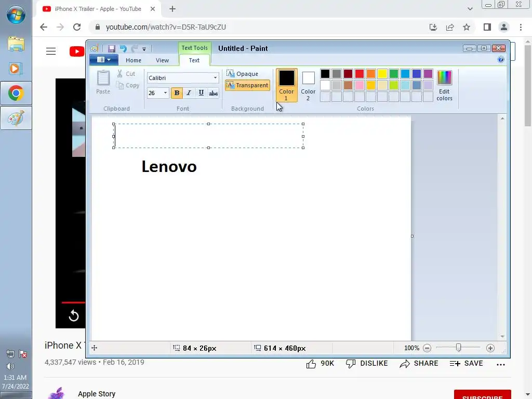Click the Paste clipboard button
532x399 pixels.
pos(103,82)
